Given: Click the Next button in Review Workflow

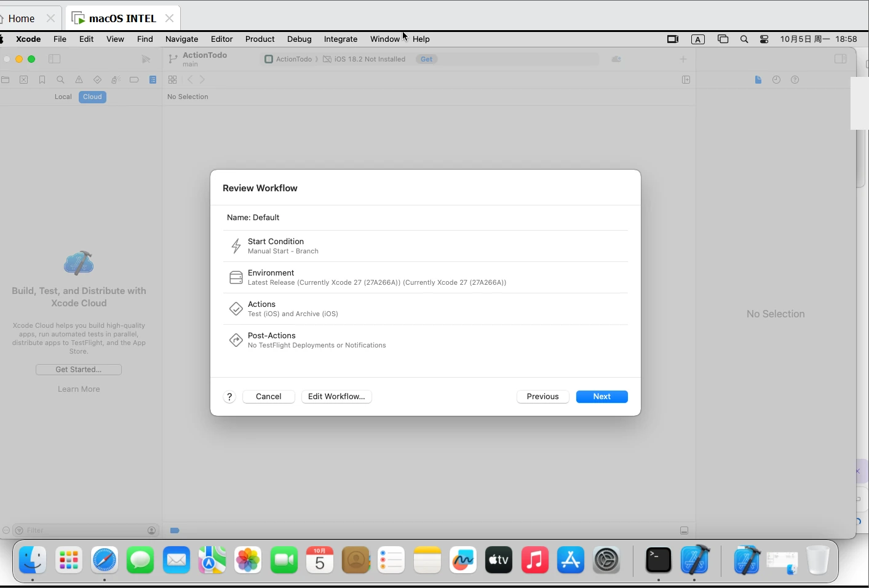Looking at the screenshot, I should (x=601, y=397).
